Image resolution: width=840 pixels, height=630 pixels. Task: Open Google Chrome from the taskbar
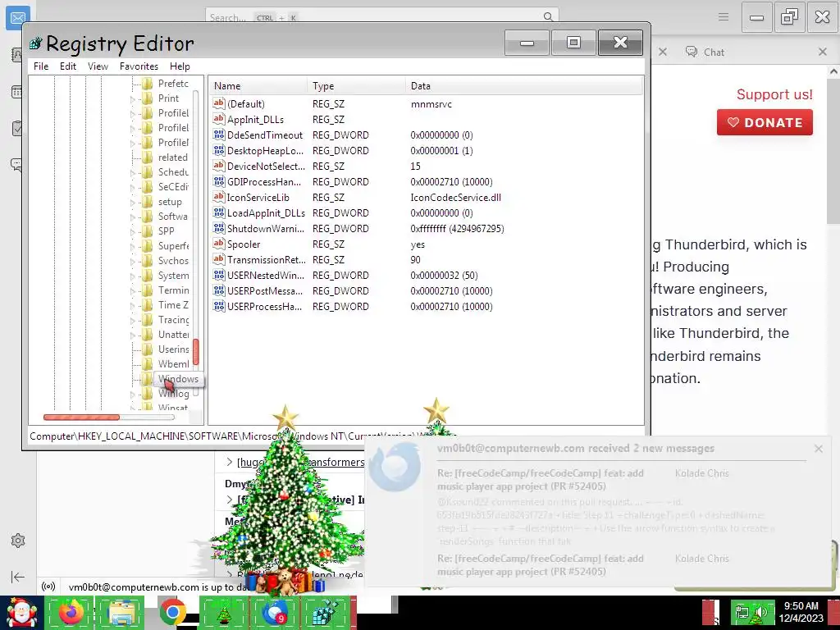click(x=172, y=613)
